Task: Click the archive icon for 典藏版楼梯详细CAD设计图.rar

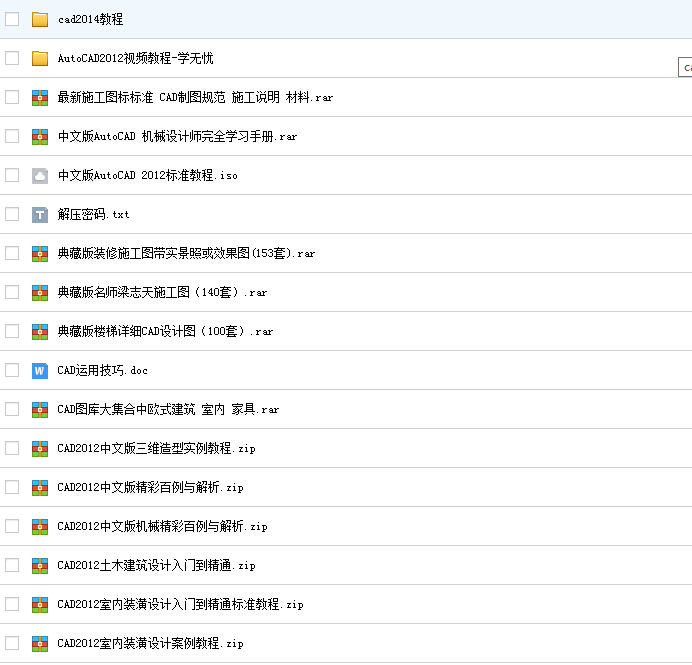Action: [40, 331]
